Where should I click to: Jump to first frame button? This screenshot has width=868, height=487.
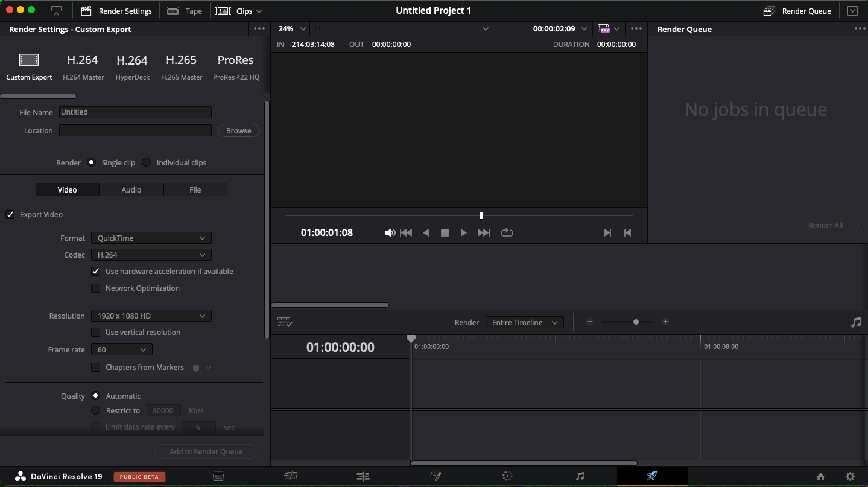click(406, 232)
